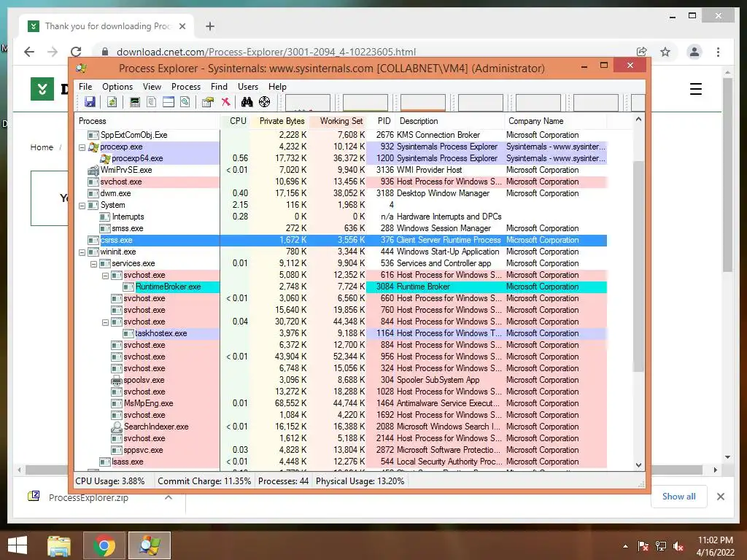The width and height of the screenshot is (747, 560).
Task: Click the crosshair Find Window's Process icon
Action: 264,102
